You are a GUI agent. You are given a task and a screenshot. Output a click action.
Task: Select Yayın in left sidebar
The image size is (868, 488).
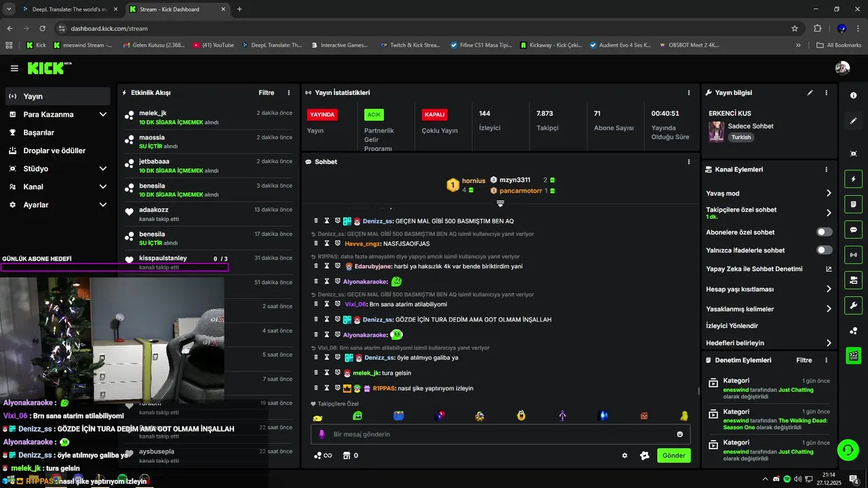point(58,96)
